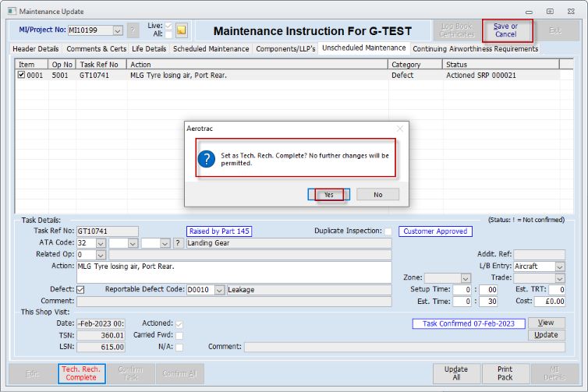Click the Task Ref No column header

pyautogui.click(x=101, y=65)
